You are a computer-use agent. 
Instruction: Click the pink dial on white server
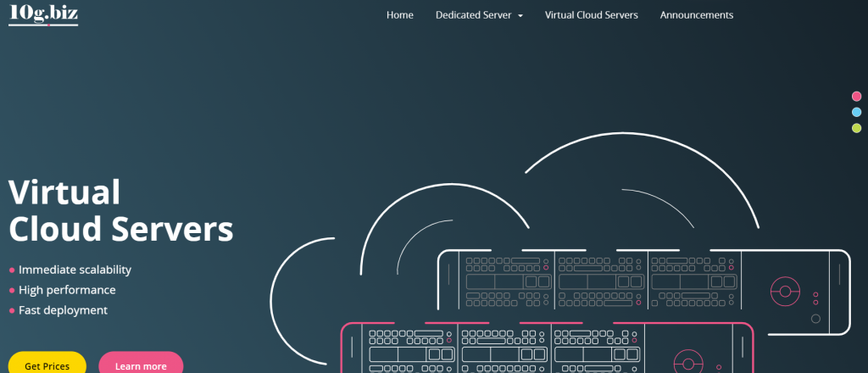785,291
